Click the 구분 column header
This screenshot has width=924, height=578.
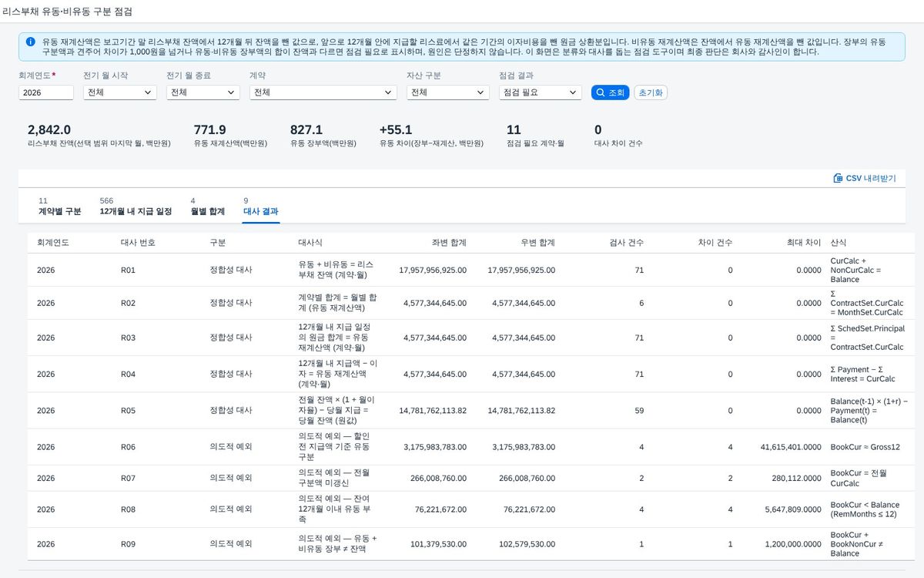point(218,242)
